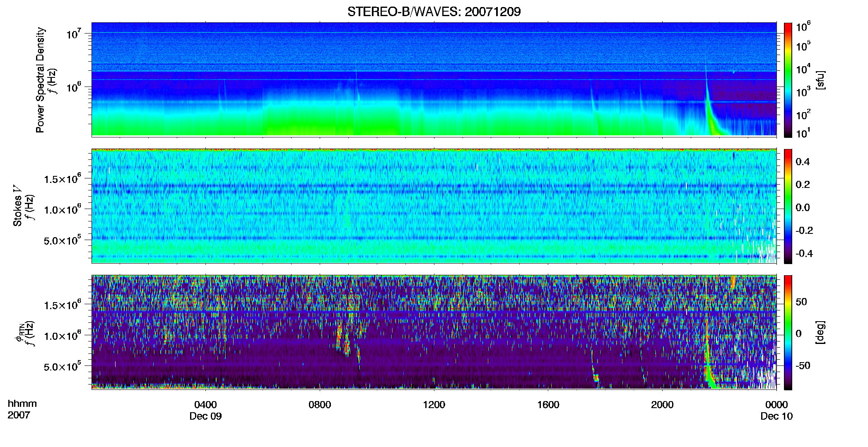This screenshot has width=868, height=447.
Task: Click the -50 degree colorbar tick
Action: (x=803, y=365)
